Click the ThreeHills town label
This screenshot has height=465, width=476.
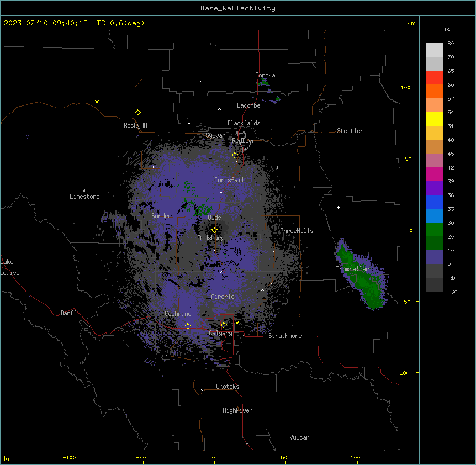297,231
